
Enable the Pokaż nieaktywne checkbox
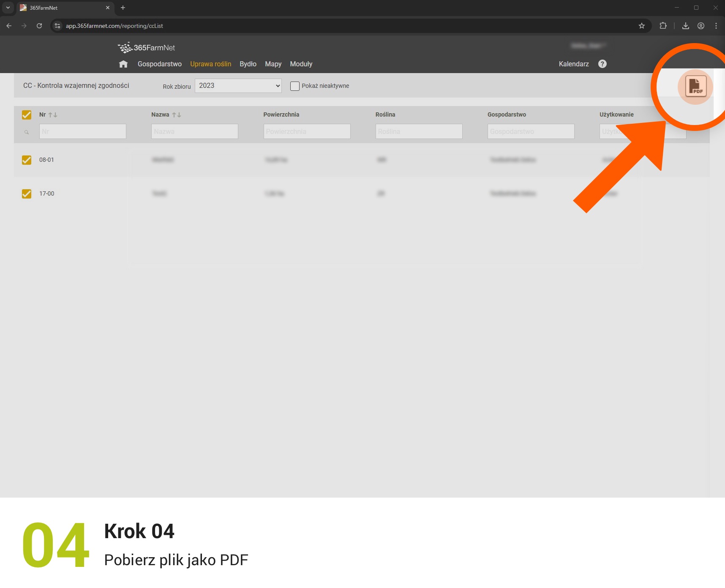pyautogui.click(x=295, y=86)
